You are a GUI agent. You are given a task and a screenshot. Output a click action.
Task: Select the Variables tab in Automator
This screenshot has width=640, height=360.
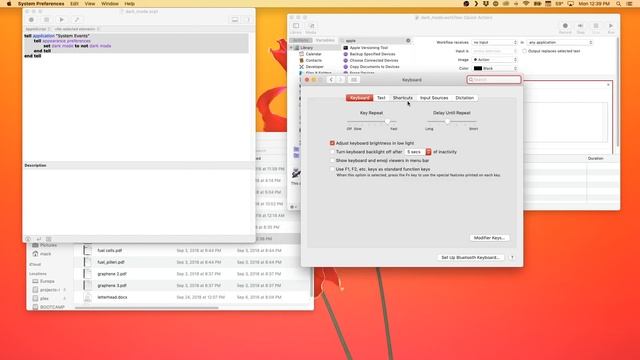click(325, 40)
